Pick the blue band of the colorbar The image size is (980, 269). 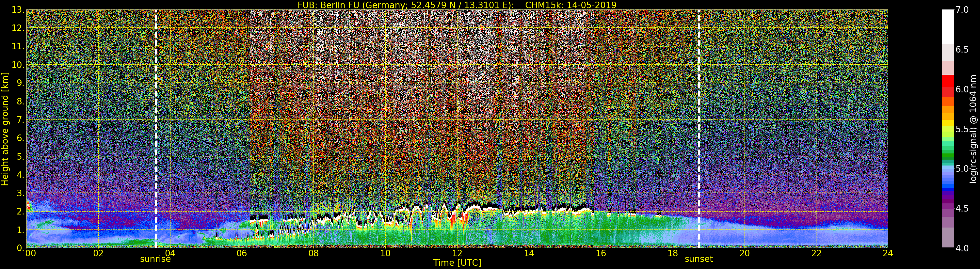(947, 182)
